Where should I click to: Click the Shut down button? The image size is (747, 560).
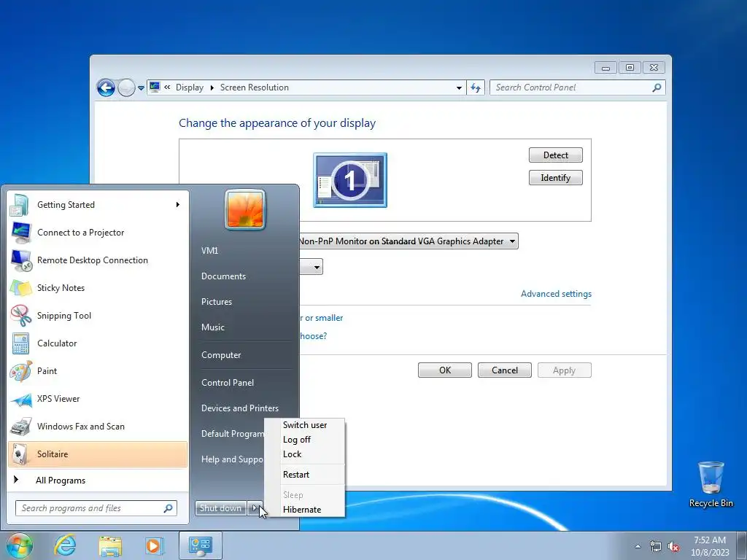tap(220, 508)
